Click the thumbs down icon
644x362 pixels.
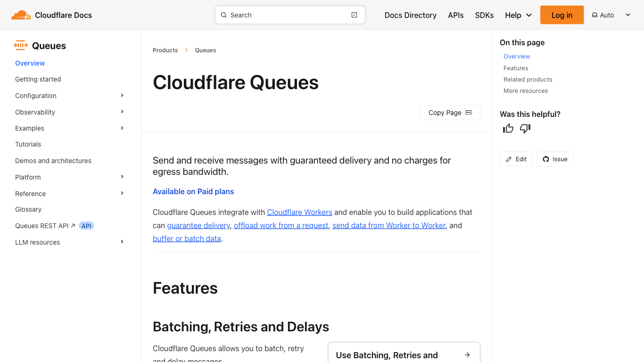(525, 129)
